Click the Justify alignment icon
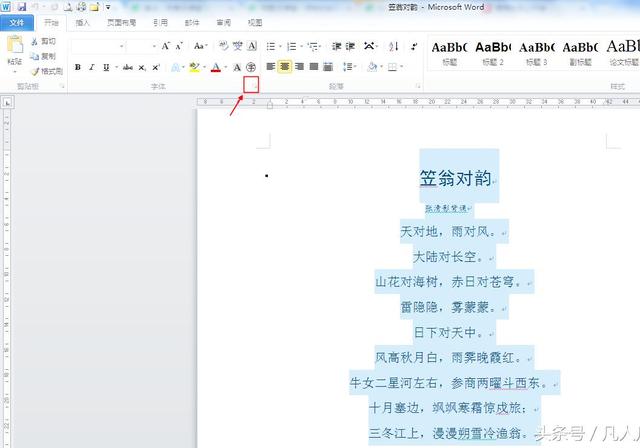The width and height of the screenshot is (640, 448). 313,67
